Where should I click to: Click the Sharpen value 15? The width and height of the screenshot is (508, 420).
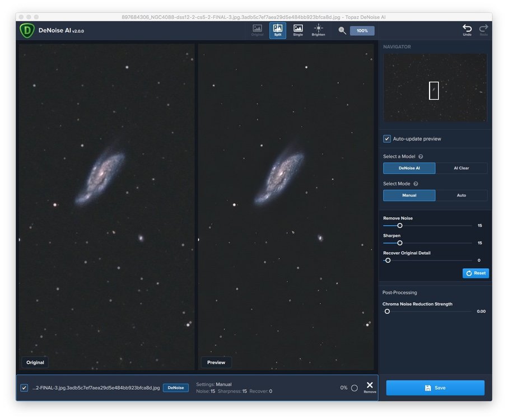[480, 243]
